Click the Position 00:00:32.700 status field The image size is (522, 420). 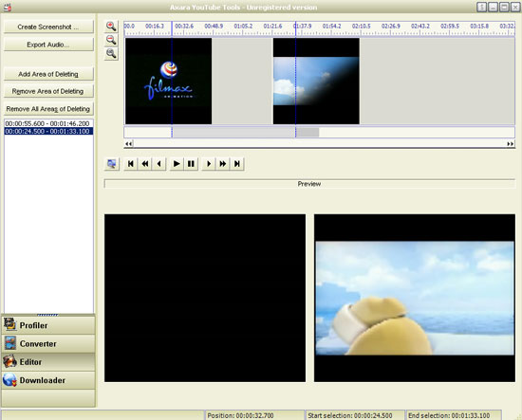(254, 415)
